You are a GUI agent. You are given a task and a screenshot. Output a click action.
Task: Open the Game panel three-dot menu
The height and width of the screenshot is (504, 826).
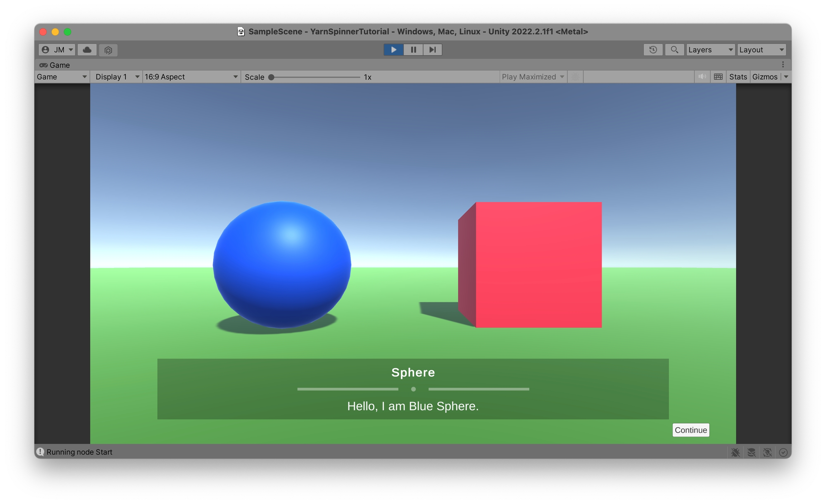[x=783, y=64]
